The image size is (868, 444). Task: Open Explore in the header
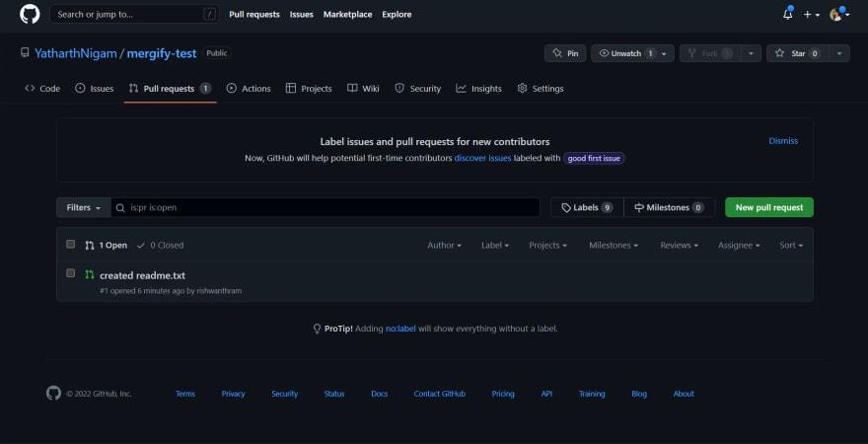397,15
